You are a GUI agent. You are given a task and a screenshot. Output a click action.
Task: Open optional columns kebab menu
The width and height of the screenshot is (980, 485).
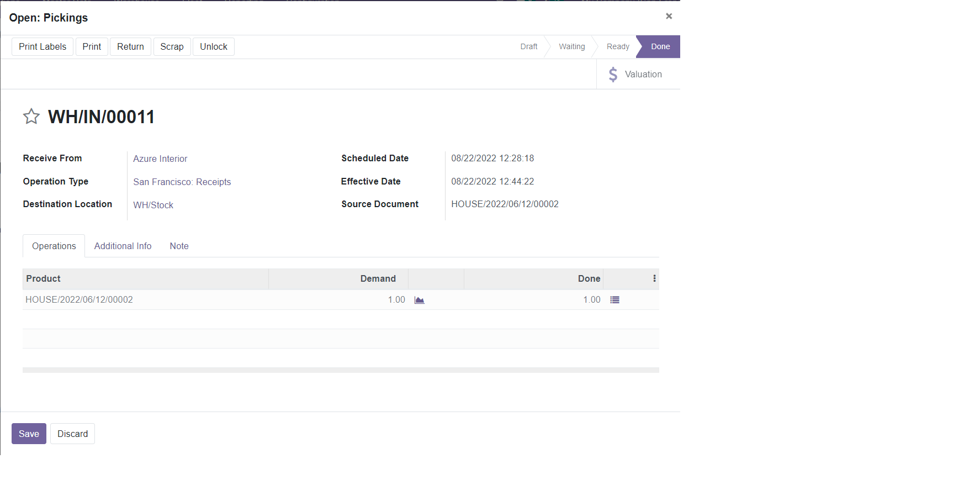click(x=654, y=279)
